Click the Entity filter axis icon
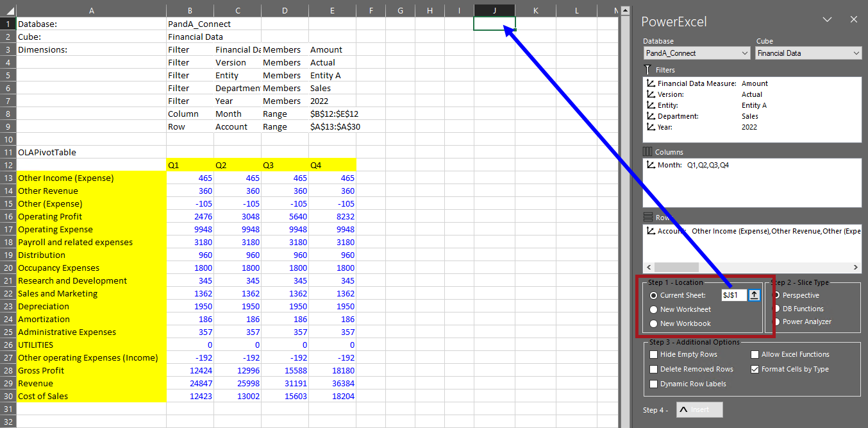Screen dimensions: 868x428 651,105
